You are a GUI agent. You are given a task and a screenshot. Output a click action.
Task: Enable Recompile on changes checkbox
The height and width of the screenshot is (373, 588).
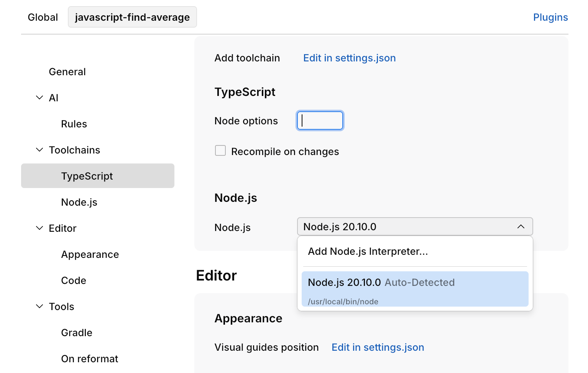pyautogui.click(x=220, y=151)
